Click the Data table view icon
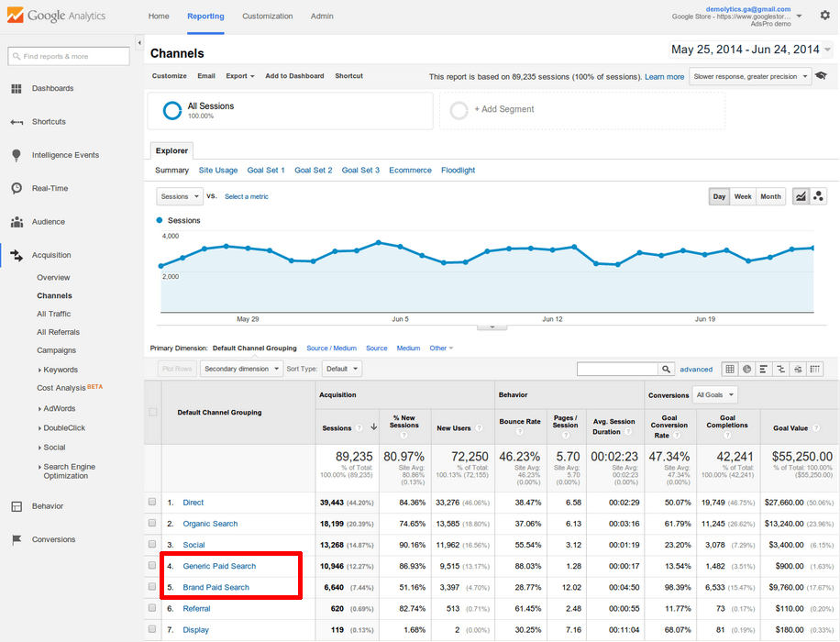The image size is (840, 642). pos(731,369)
